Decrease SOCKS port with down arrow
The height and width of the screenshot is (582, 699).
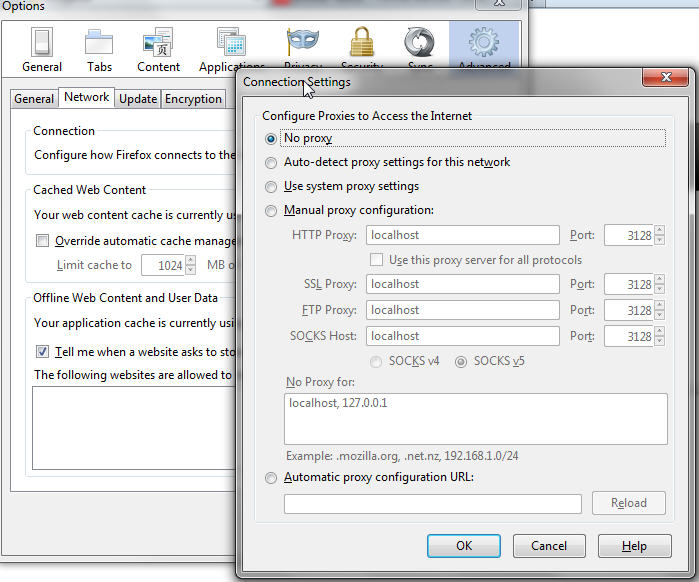[660, 340]
